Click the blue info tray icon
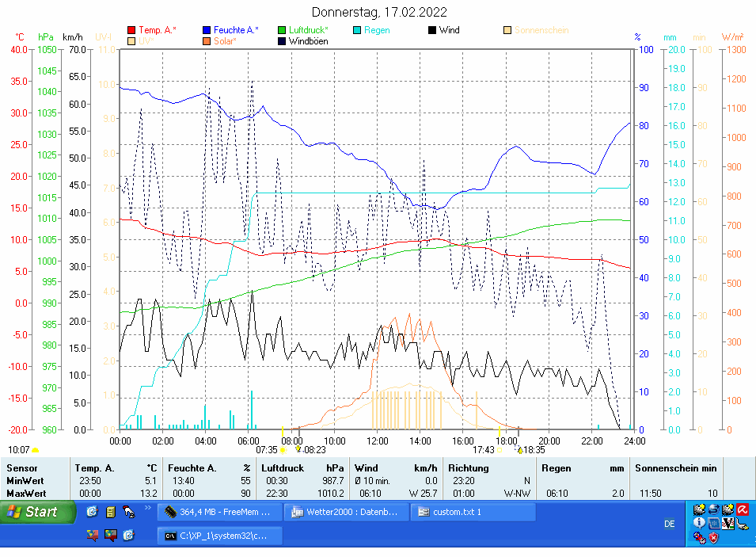The image size is (756, 557). [699, 524]
